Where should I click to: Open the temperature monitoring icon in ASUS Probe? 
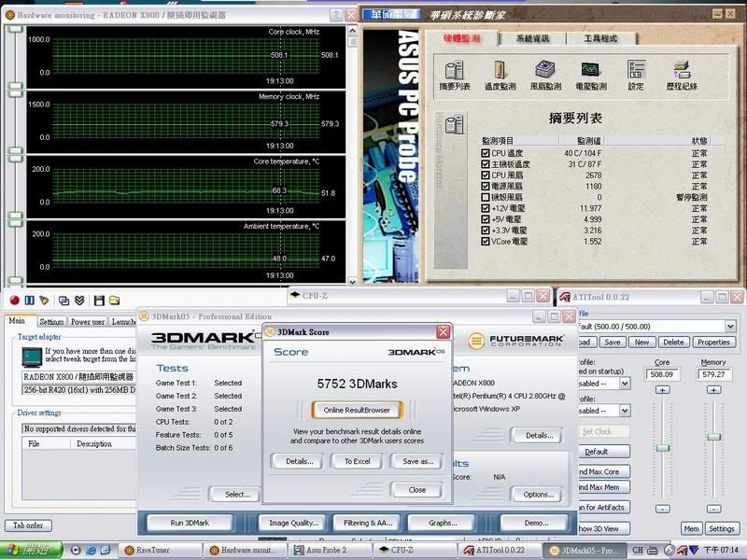click(x=500, y=74)
